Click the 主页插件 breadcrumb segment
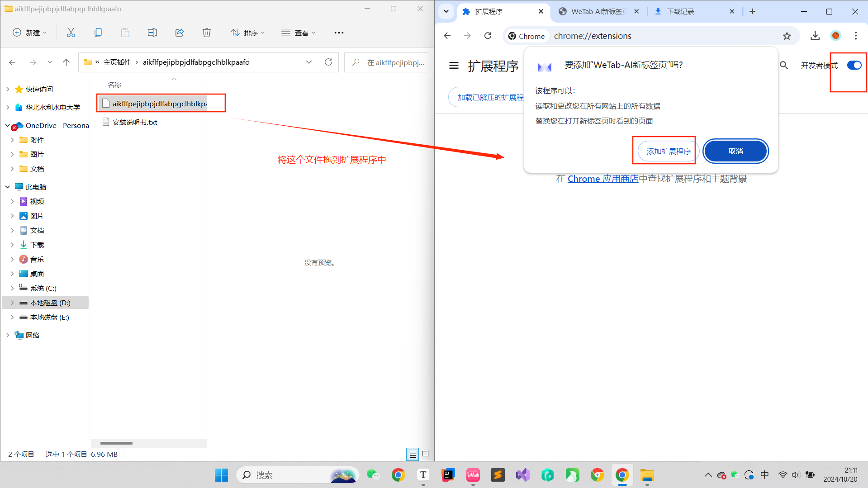Image resolution: width=868 pixels, height=488 pixels. (x=117, y=62)
